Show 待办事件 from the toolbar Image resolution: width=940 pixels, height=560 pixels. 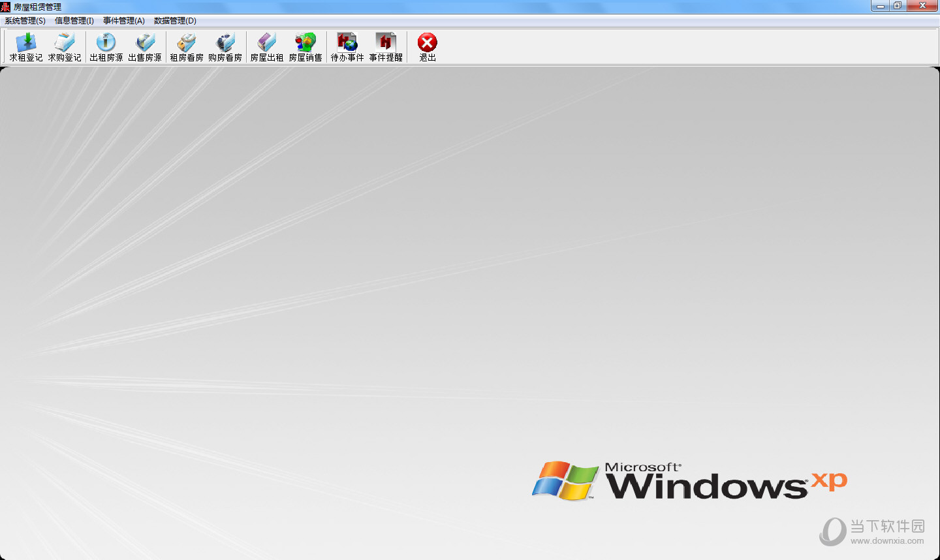click(347, 47)
